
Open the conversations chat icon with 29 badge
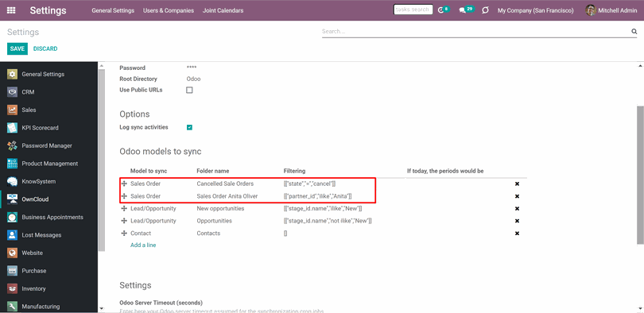(463, 10)
